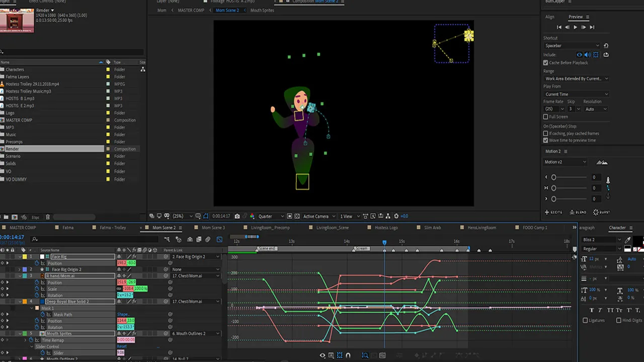Toggle the Position stopwatch under Face Rig
Image resolution: width=644 pixels, height=362 pixels.
pos(37,263)
